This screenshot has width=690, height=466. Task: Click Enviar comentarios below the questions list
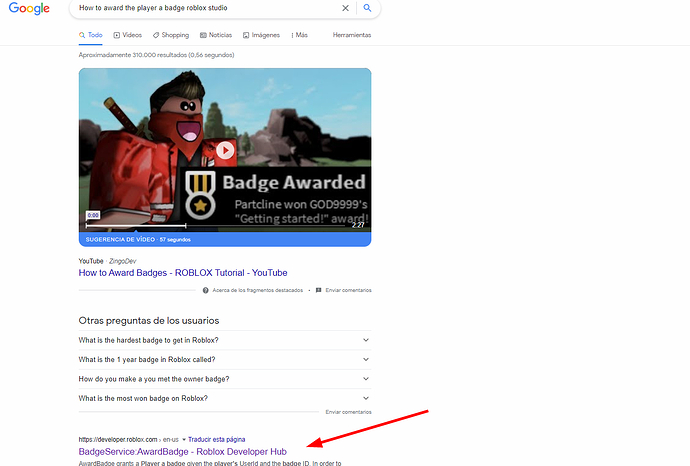349,412
